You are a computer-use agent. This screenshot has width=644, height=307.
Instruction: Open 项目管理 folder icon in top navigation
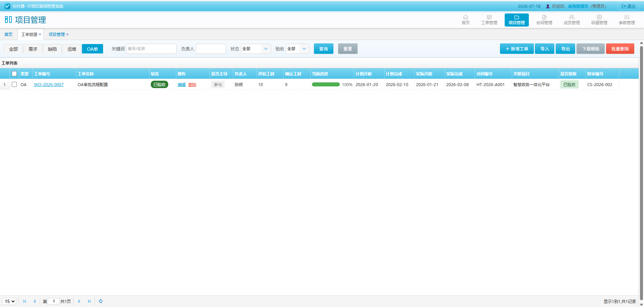point(516,17)
